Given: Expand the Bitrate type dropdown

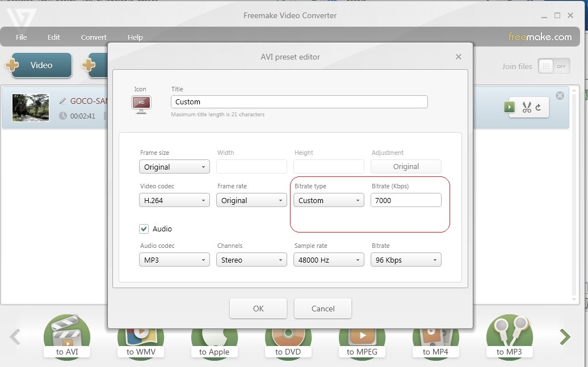Looking at the screenshot, I should point(329,200).
